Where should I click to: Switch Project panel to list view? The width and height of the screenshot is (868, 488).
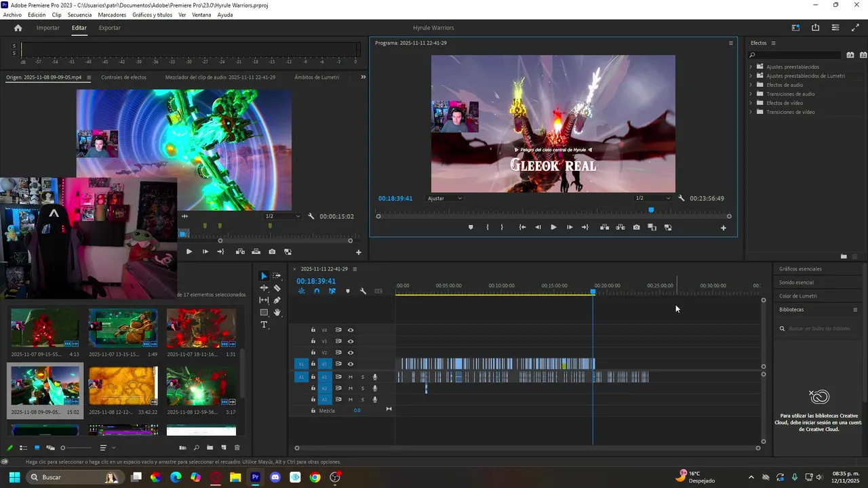pyautogui.click(x=23, y=448)
